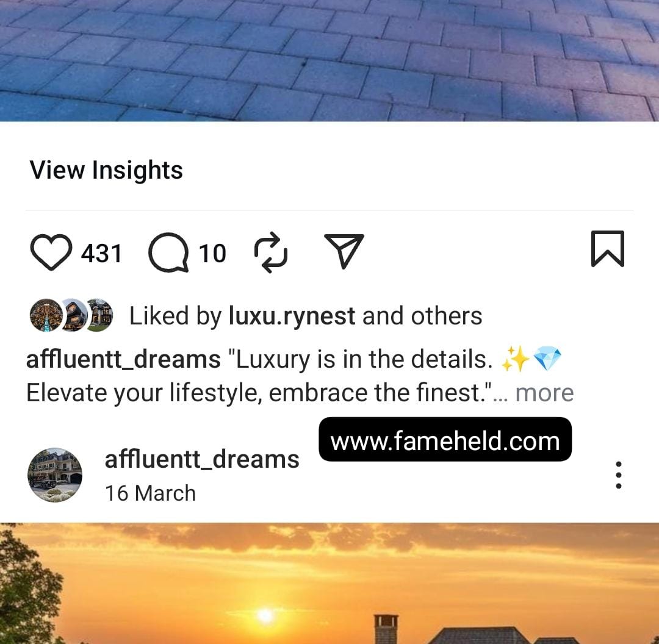The image size is (659, 644).
Task: View the 431 likes count
Action: point(101,253)
